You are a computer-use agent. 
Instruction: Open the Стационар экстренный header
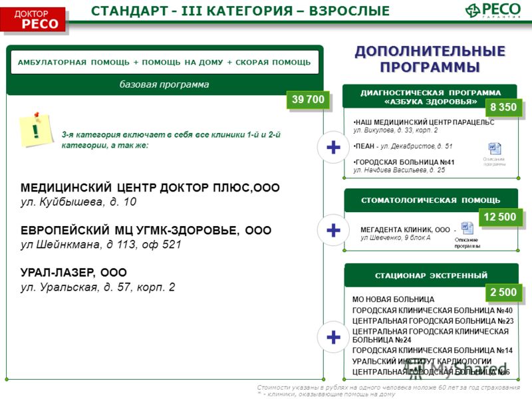[x=431, y=275]
